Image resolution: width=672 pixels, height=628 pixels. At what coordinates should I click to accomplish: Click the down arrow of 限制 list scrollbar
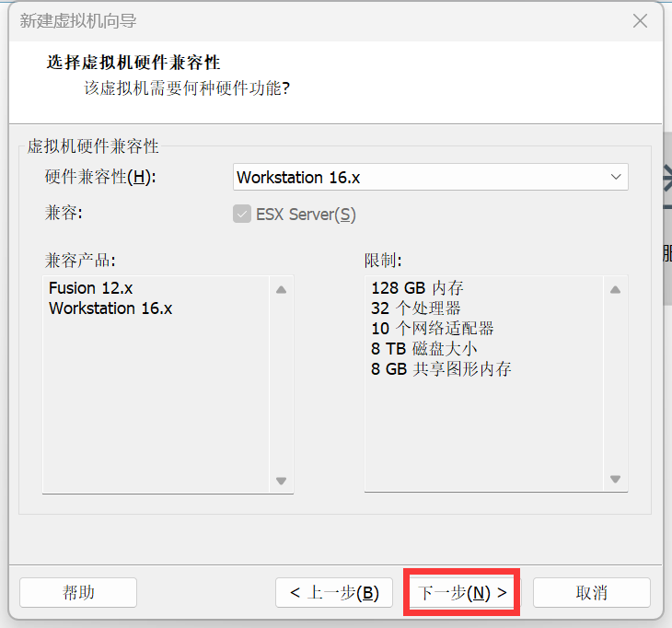click(x=616, y=479)
